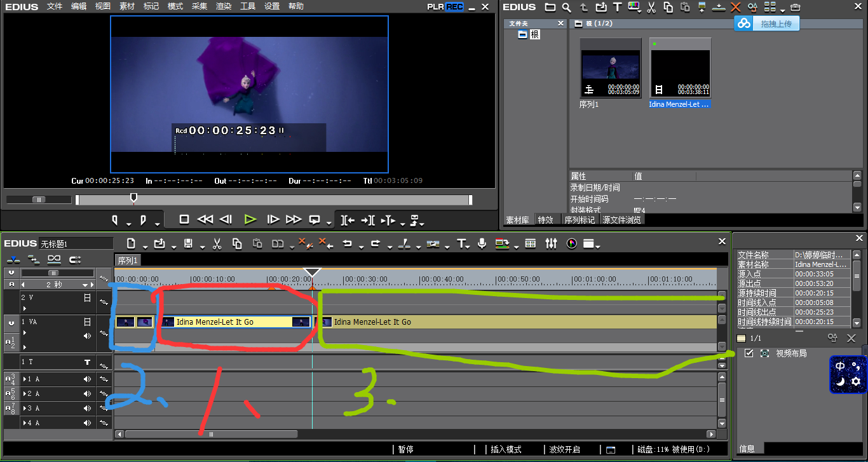This screenshot has height=462, width=868.
Task: Click the player position slider bar
Action: point(275,200)
